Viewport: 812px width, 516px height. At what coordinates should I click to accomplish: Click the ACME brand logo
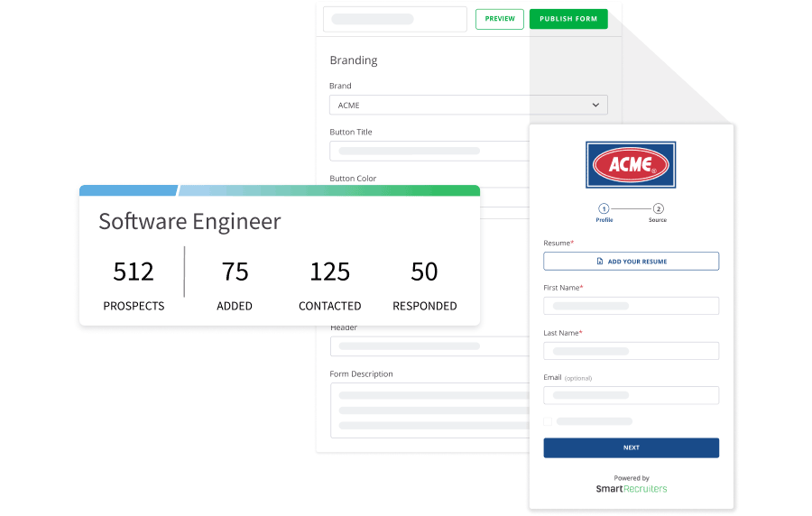tap(631, 165)
